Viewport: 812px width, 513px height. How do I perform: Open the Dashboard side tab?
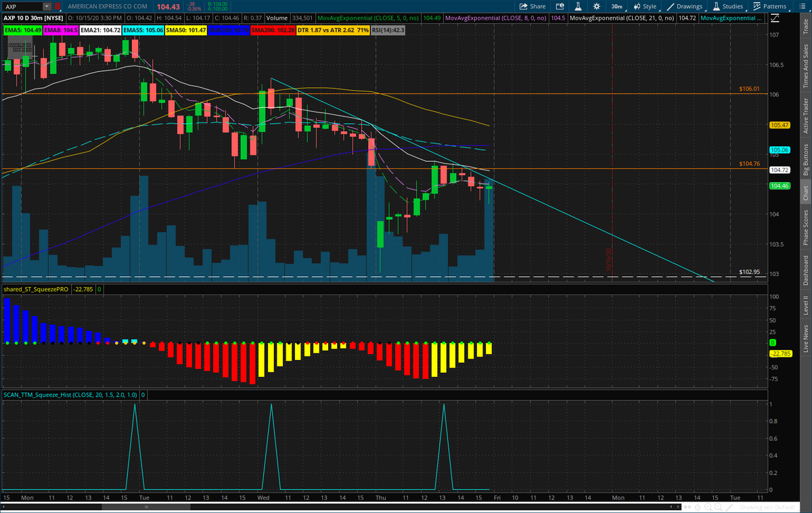point(805,270)
